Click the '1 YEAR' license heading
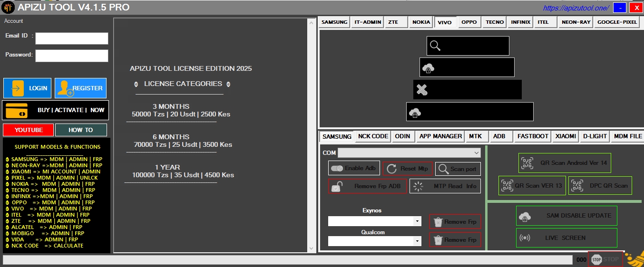644x267 pixels. pos(167,167)
